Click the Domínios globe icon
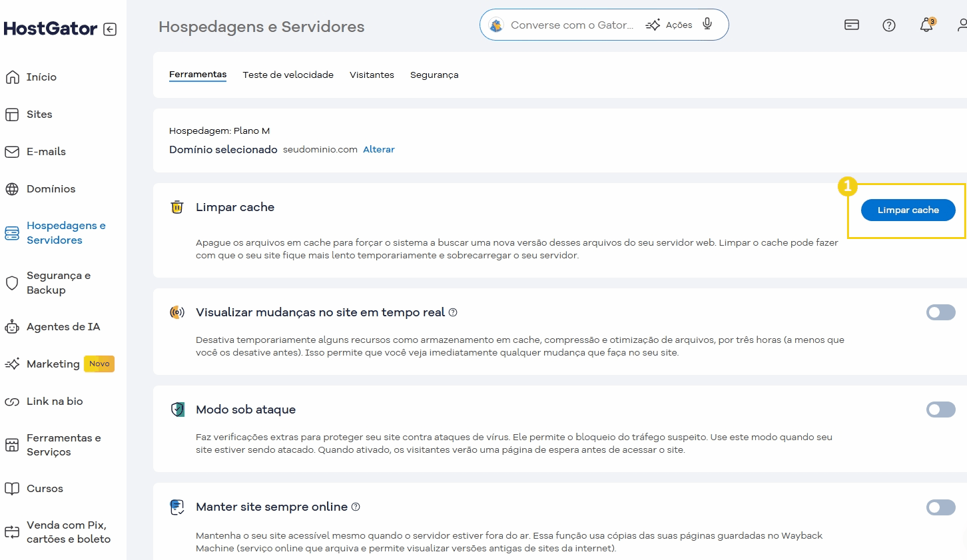Screen dimensions: 967x560 tap(11, 188)
